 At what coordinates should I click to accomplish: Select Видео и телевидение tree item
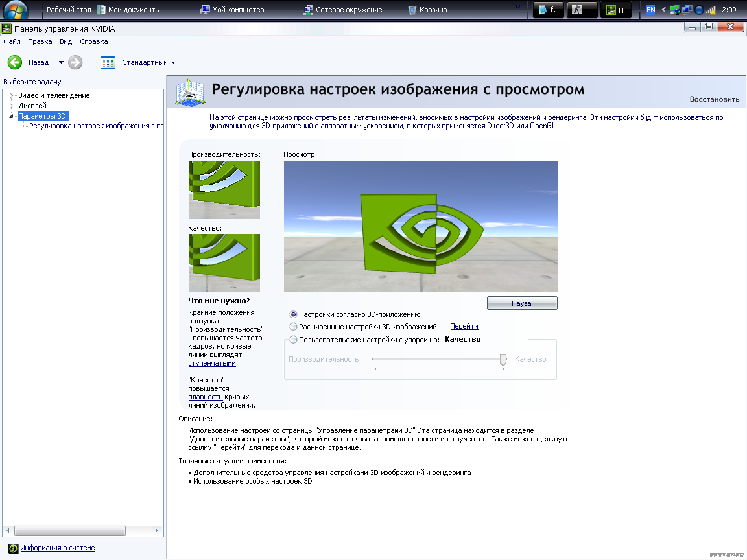(x=54, y=95)
